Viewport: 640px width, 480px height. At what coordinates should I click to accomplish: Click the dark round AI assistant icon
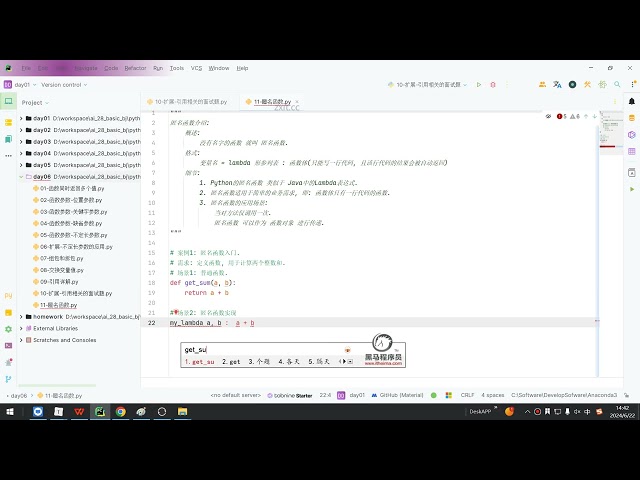tap(572, 84)
